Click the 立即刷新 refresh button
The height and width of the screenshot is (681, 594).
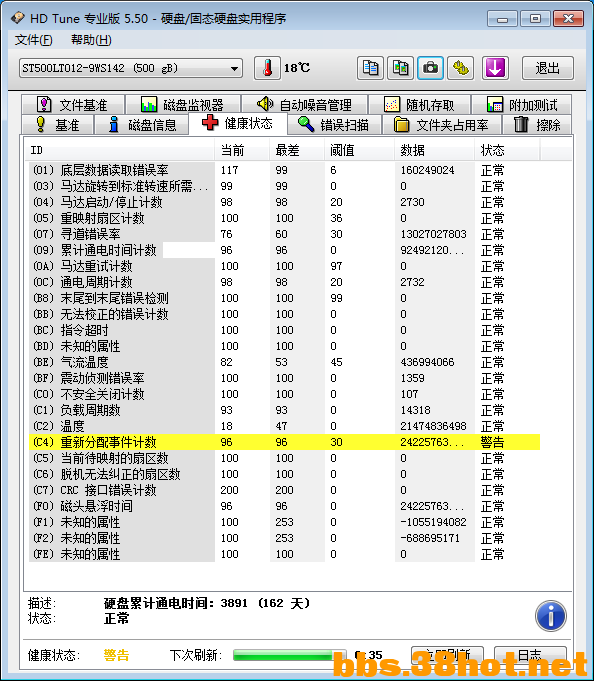point(447,655)
